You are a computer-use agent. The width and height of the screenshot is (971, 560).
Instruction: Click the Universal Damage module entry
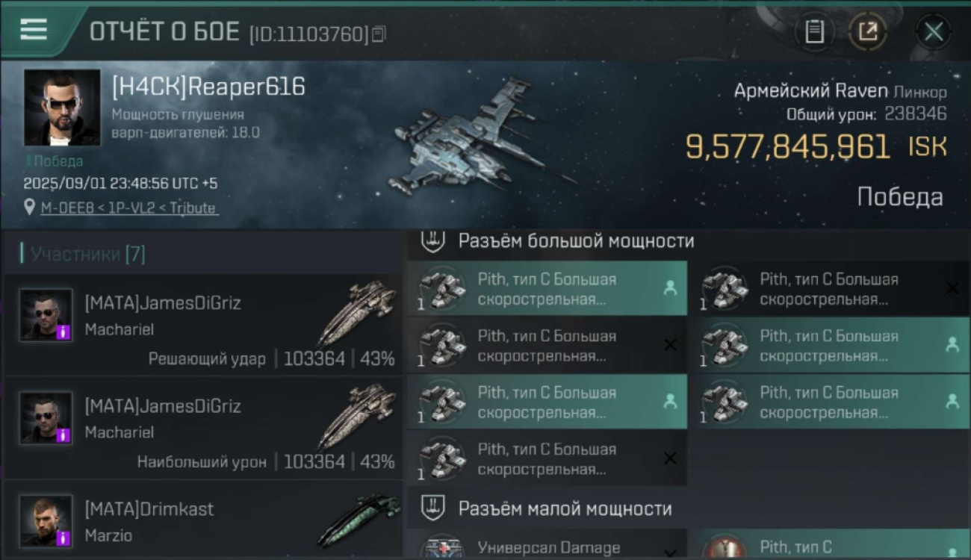point(547,545)
